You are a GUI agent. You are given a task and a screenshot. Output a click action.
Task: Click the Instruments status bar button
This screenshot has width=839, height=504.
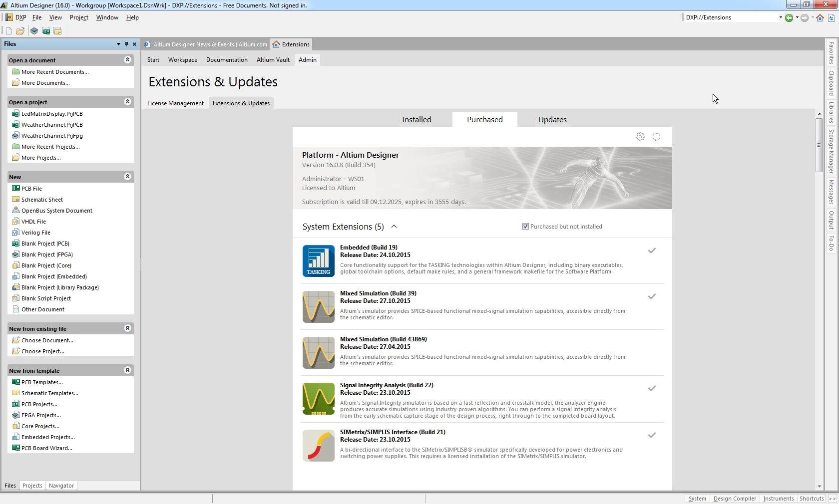(778, 499)
